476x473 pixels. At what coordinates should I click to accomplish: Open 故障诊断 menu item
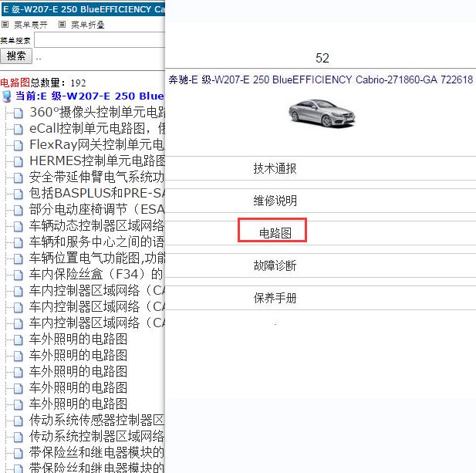tap(275, 265)
